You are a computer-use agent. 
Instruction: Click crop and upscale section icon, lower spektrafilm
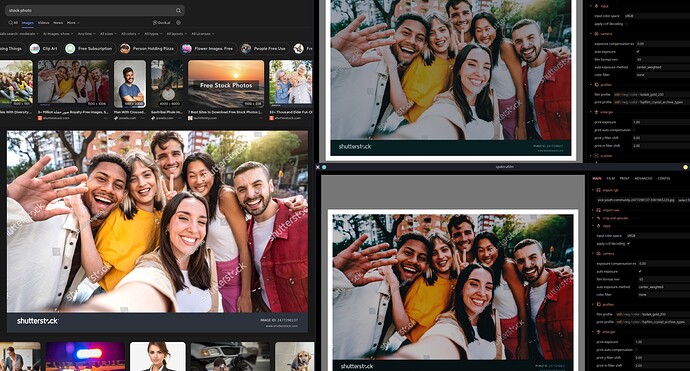[x=598, y=218]
